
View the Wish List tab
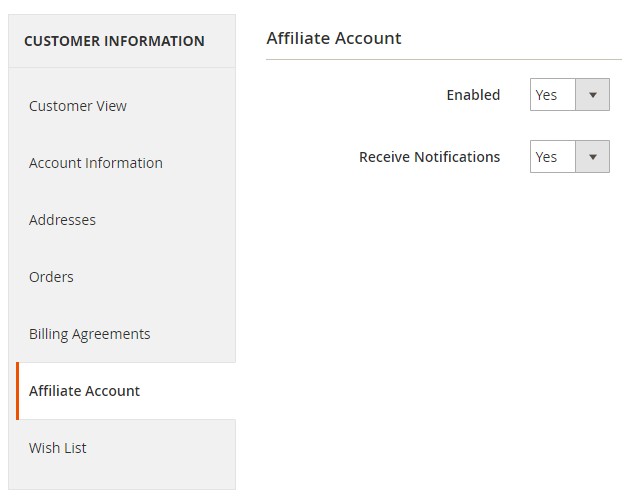pos(58,448)
